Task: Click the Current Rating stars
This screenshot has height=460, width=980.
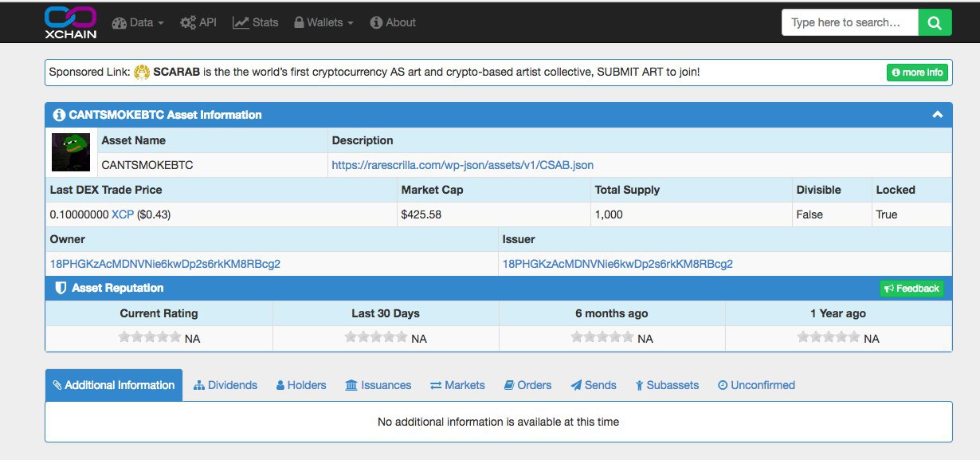Action: point(150,337)
